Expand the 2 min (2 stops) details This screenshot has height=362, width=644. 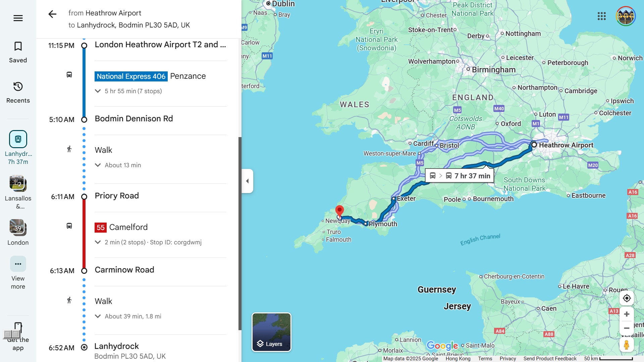pyautogui.click(x=98, y=242)
